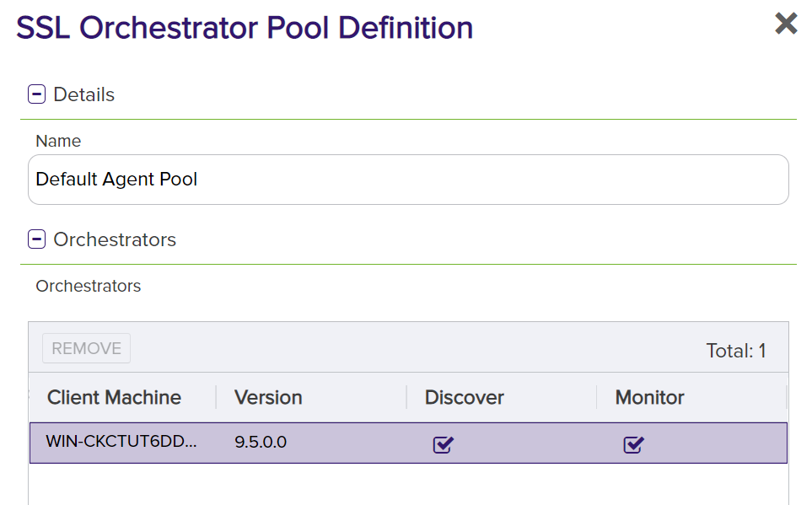Click the Orchestrators section heading text
The image size is (812, 505).
pyautogui.click(x=115, y=239)
